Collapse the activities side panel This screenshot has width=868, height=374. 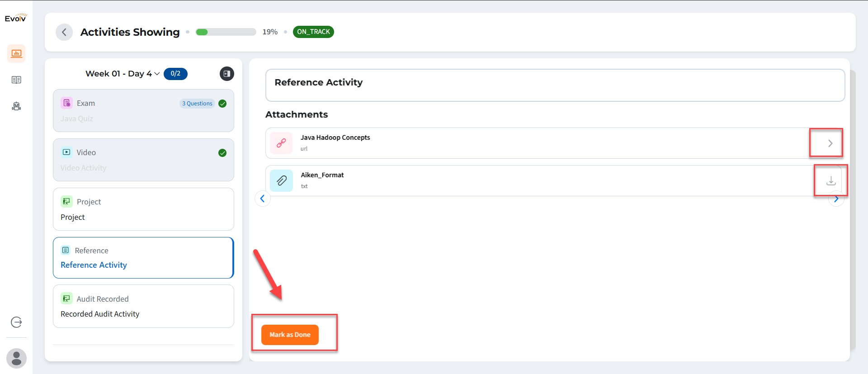coord(227,74)
